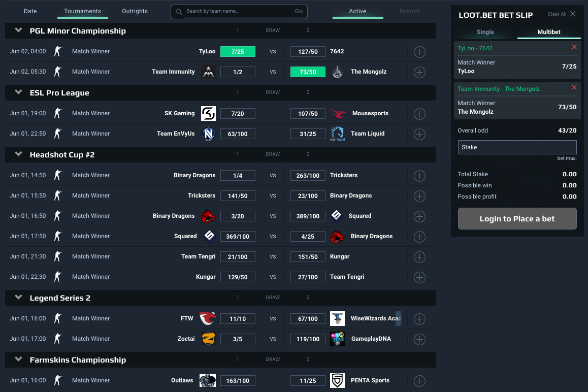
Task: Close the bet slip with the X icon
Action: point(573,14)
